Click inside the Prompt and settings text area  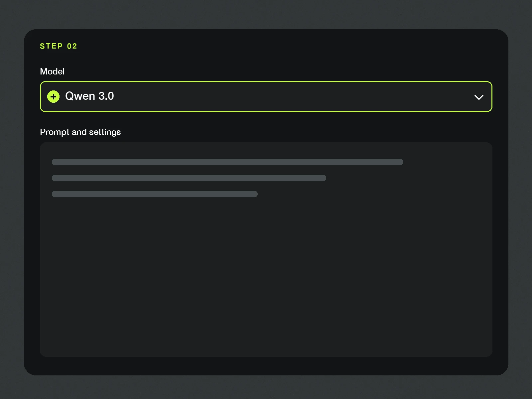[266, 249]
